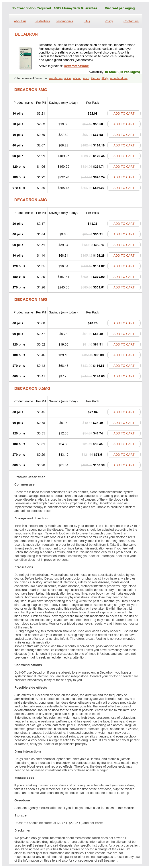Add 270 pills of Decadron 8mg to cart
The image size is (151, 868).
[x=124, y=188]
